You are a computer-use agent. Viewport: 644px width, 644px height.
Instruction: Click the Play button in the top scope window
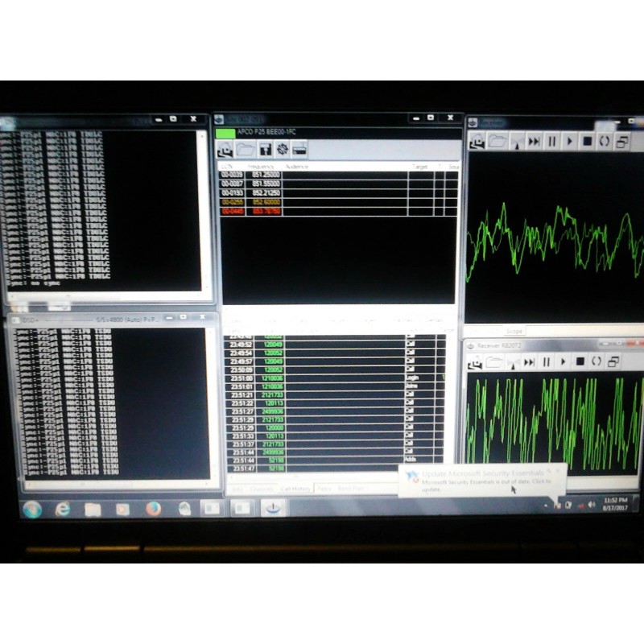[x=570, y=141]
